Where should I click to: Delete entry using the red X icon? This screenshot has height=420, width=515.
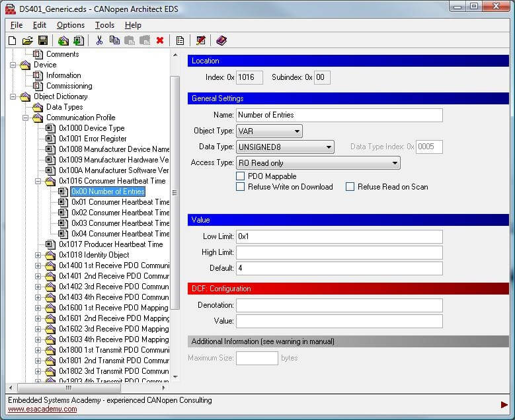pos(160,41)
